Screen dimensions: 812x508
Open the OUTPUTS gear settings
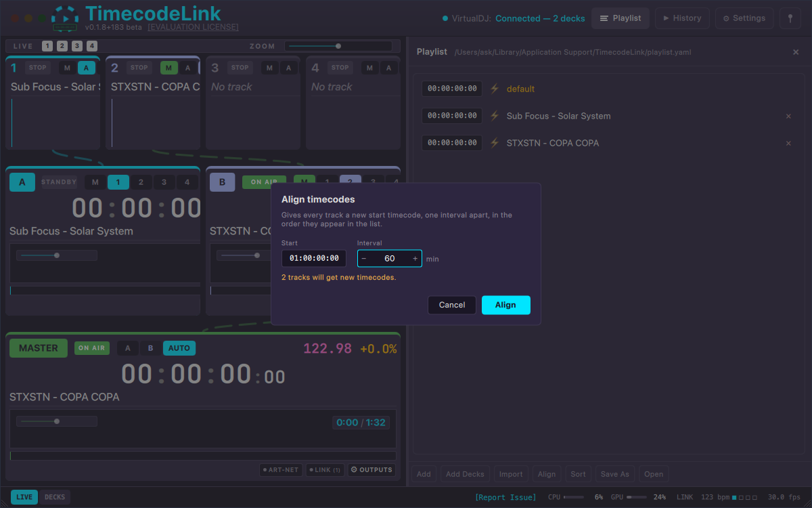point(371,469)
